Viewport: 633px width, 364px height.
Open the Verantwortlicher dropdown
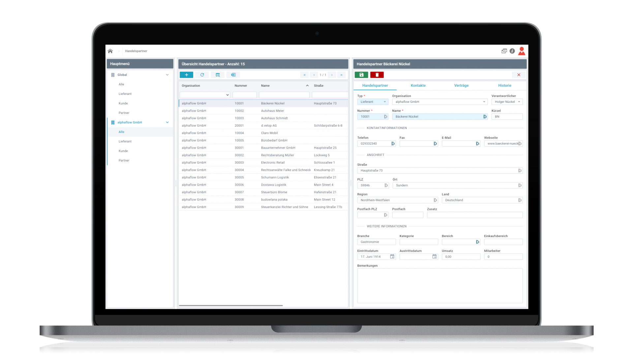click(x=507, y=102)
